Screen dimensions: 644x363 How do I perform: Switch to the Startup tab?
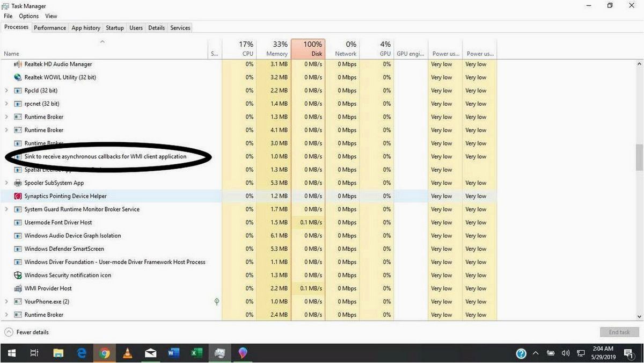(115, 28)
